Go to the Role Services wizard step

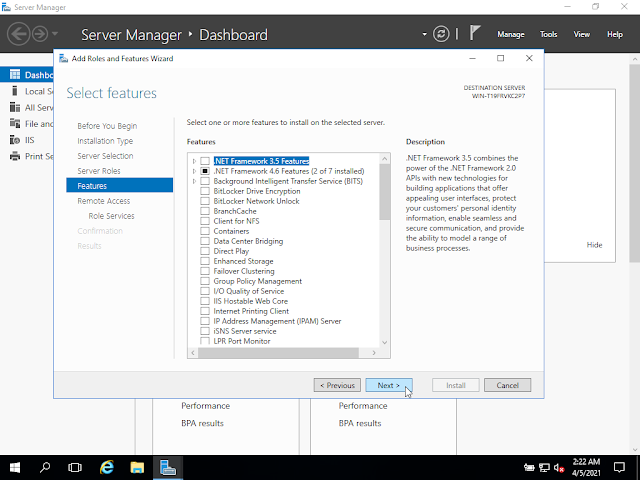(111, 216)
